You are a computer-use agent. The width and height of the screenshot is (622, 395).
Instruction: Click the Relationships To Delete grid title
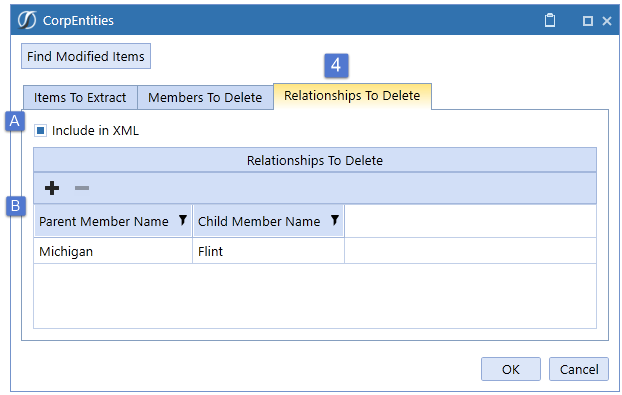[315, 160]
